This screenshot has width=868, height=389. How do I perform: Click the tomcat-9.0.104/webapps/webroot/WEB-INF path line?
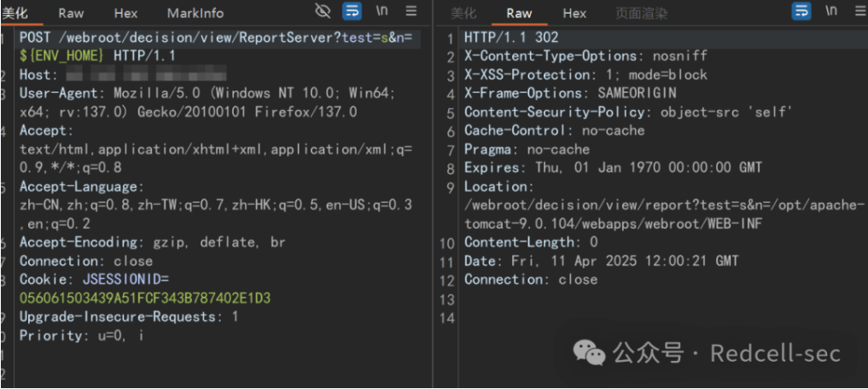point(613,224)
